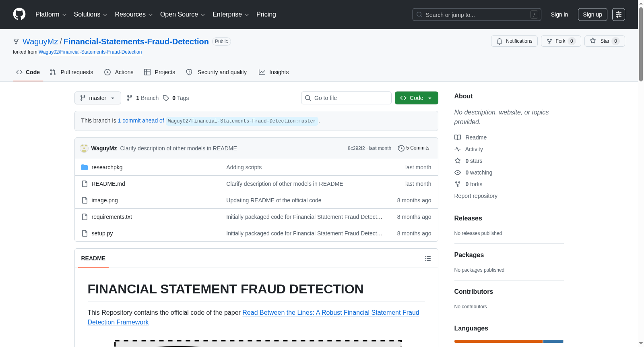This screenshot has width=644, height=347.
Task: Click 'Adding scripts' commit message
Action: 244,167
